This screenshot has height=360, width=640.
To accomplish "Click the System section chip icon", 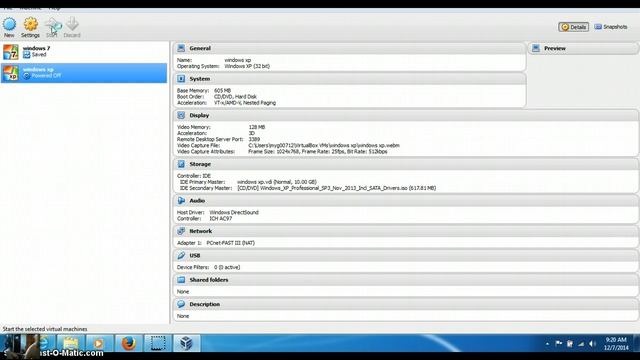I will [x=181, y=79].
